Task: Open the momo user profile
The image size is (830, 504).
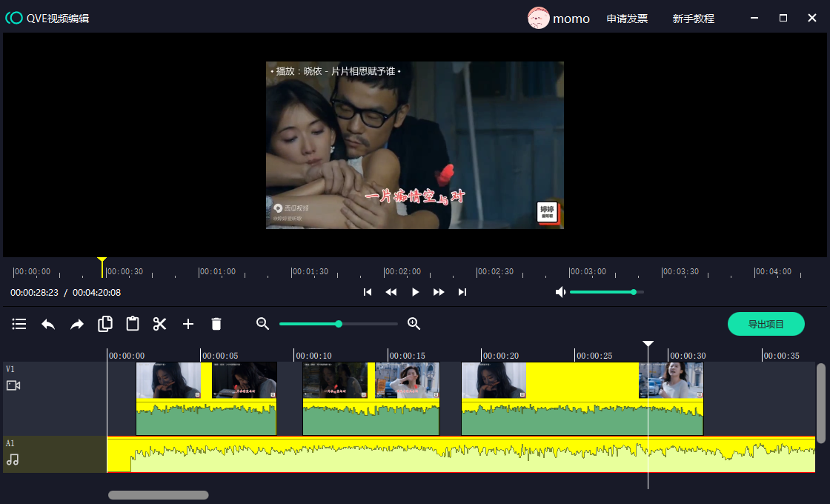Action: tap(559, 19)
